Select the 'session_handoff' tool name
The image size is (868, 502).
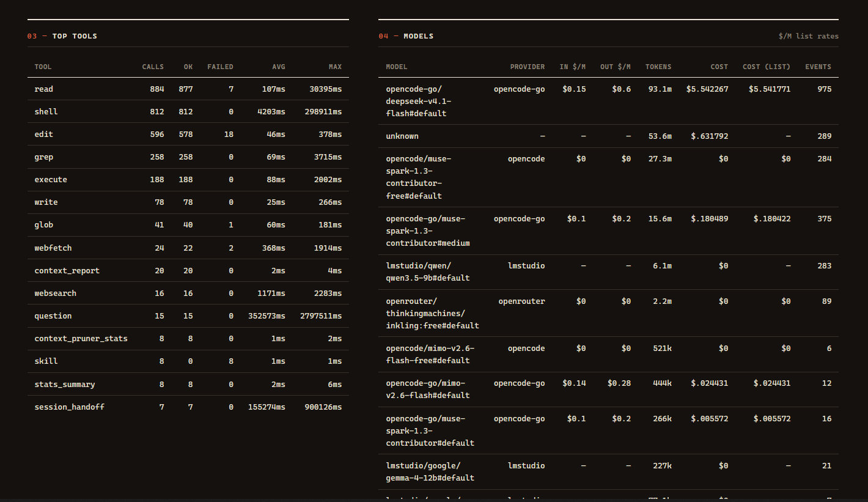click(x=70, y=407)
